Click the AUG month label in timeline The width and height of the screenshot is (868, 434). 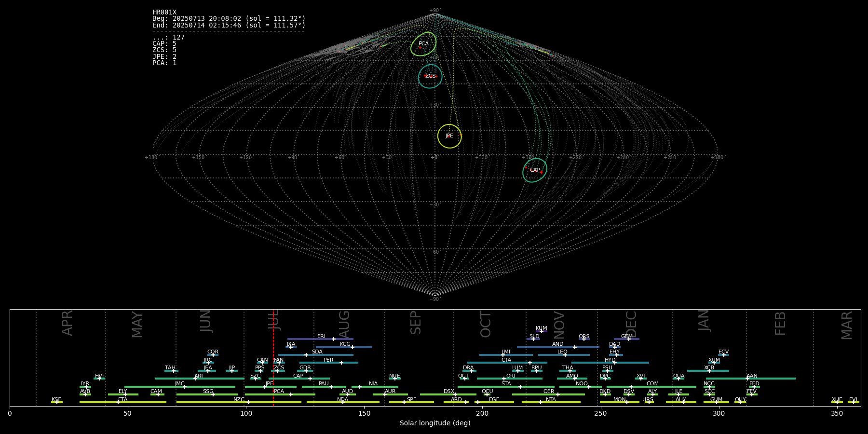tap(344, 325)
